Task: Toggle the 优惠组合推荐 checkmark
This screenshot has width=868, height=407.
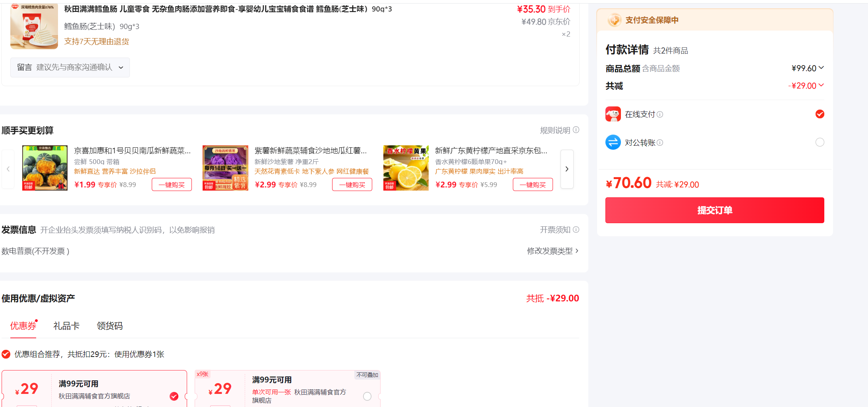Action: [6, 354]
